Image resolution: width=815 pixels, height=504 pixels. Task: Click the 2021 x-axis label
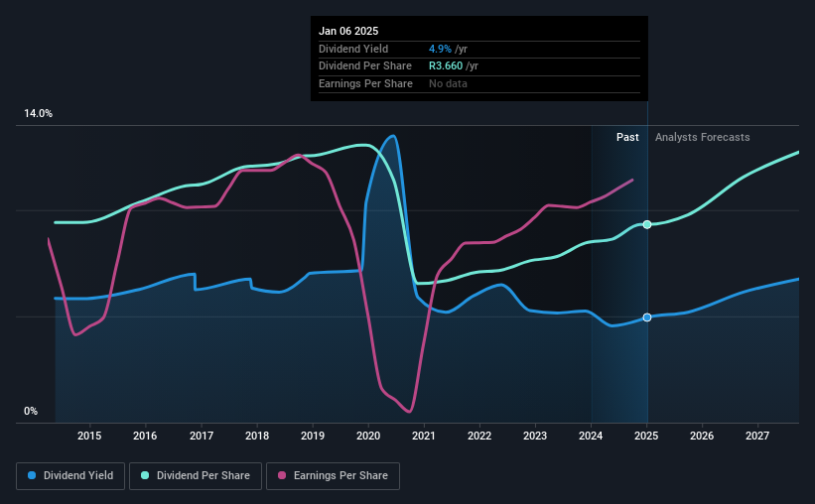click(x=424, y=436)
